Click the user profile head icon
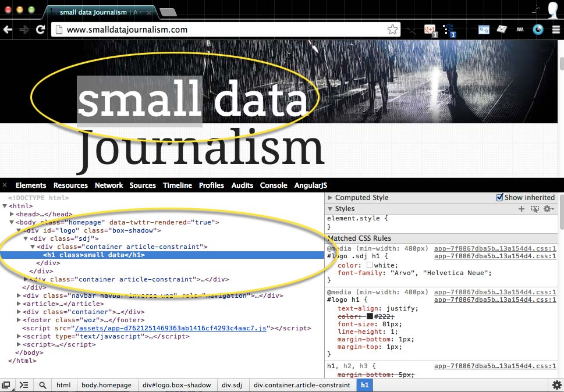The height and width of the screenshot is (392, 564). [553, 10]
